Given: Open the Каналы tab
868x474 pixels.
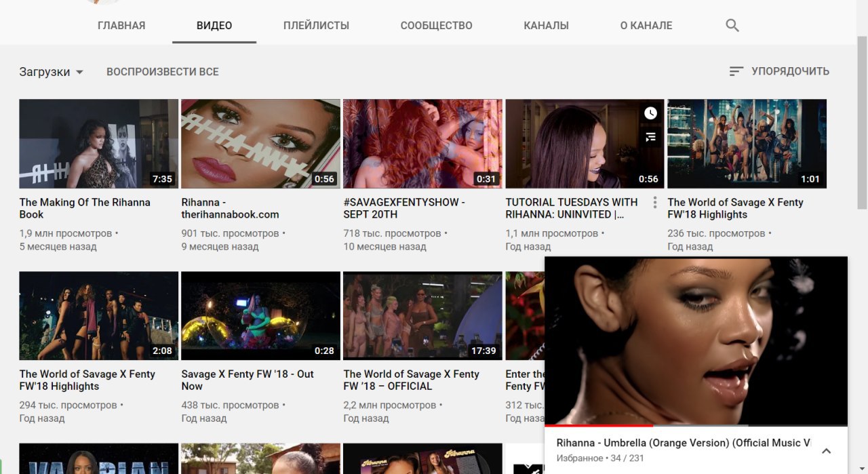Looking at the screenshot, I should (x=546, y=26).
